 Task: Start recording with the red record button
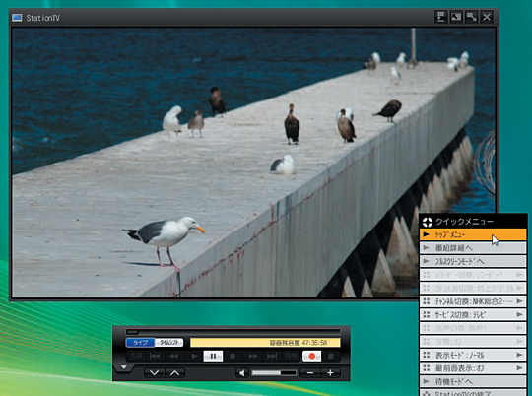point(311,356)
